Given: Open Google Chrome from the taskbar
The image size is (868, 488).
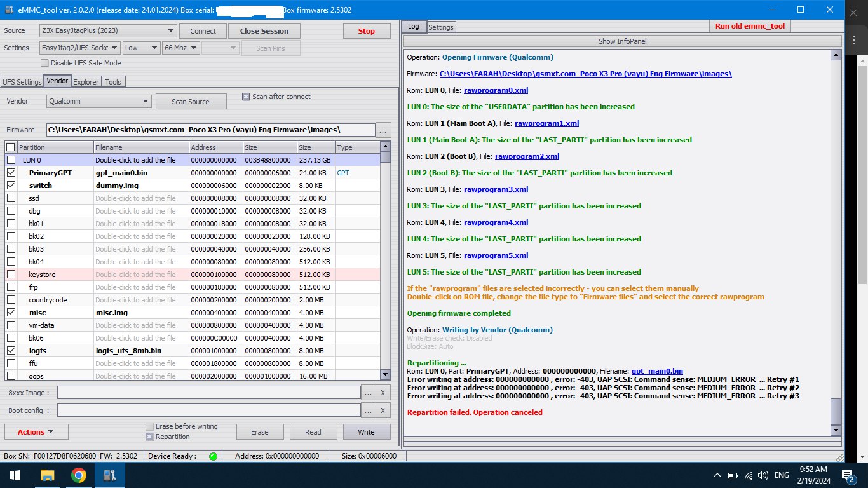Looking at the screenshot, I should (x=79, y=475).
